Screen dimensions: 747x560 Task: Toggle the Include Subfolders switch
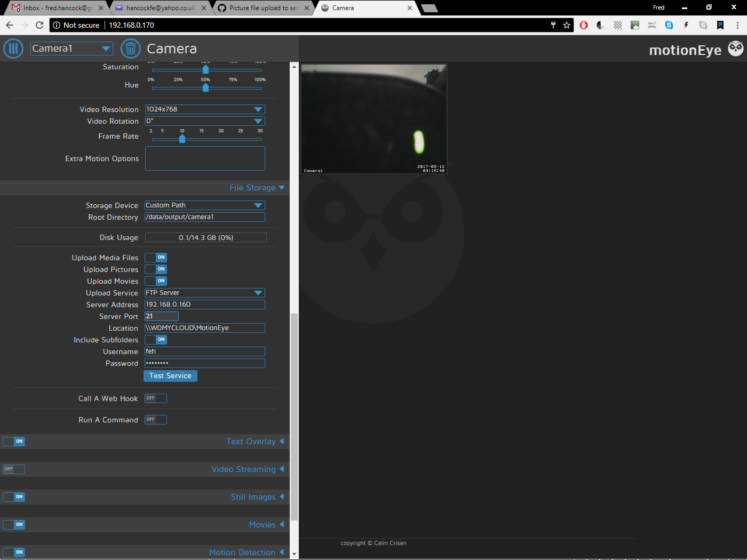coord(156,340)
